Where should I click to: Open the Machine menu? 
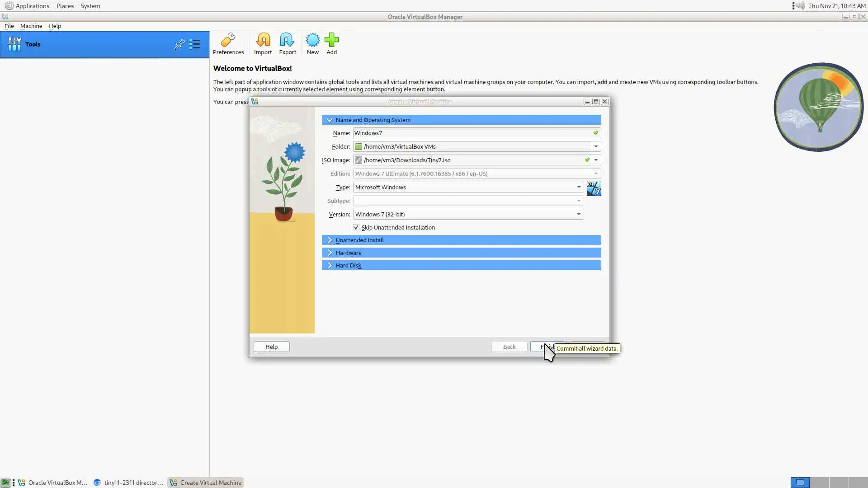click(x=31, y=26)
